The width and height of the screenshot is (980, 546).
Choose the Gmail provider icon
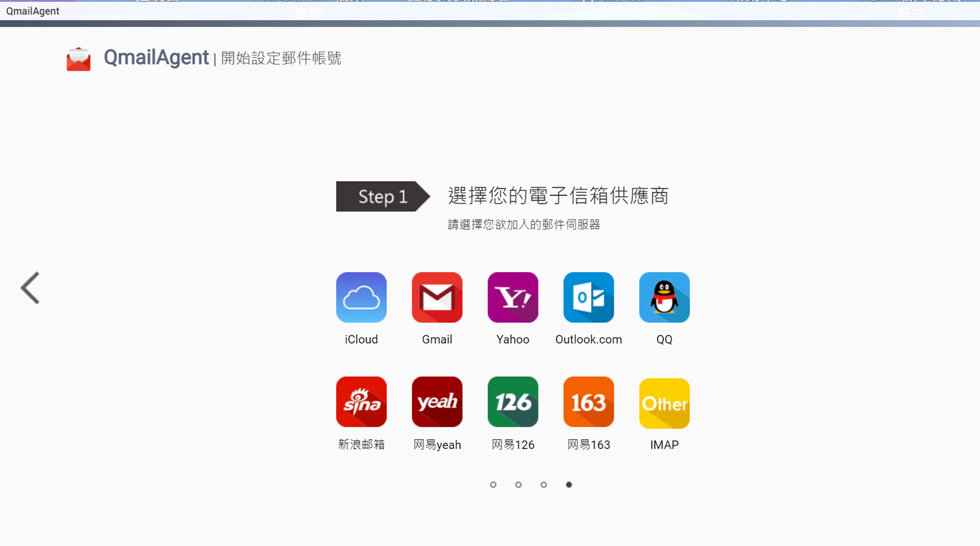pyautogui.click(x=437, y=297)
